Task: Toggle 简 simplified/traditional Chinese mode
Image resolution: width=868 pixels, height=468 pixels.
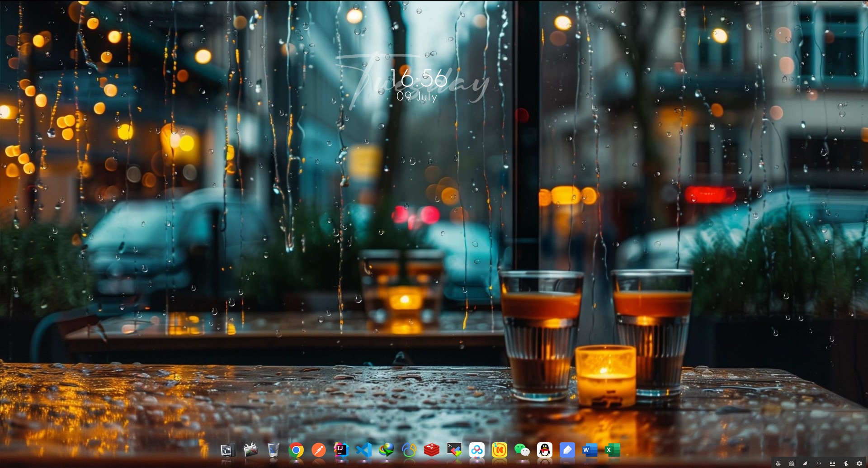Action: tap(792, 463)
